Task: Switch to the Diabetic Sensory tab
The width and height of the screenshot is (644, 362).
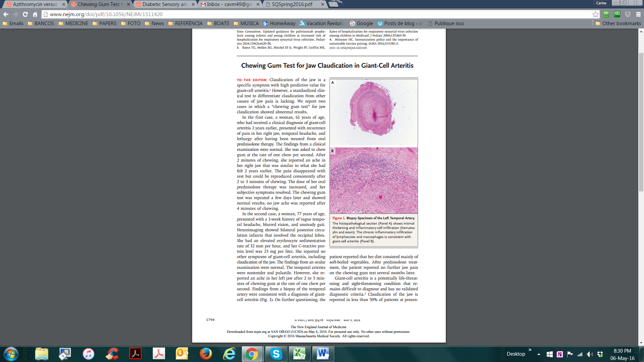Action: pos(165,4)
